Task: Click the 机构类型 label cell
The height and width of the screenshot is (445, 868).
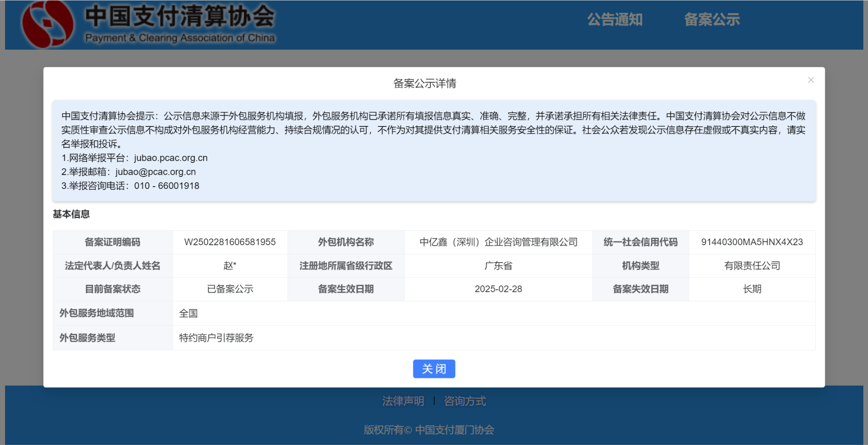Action: coord(641,266)
